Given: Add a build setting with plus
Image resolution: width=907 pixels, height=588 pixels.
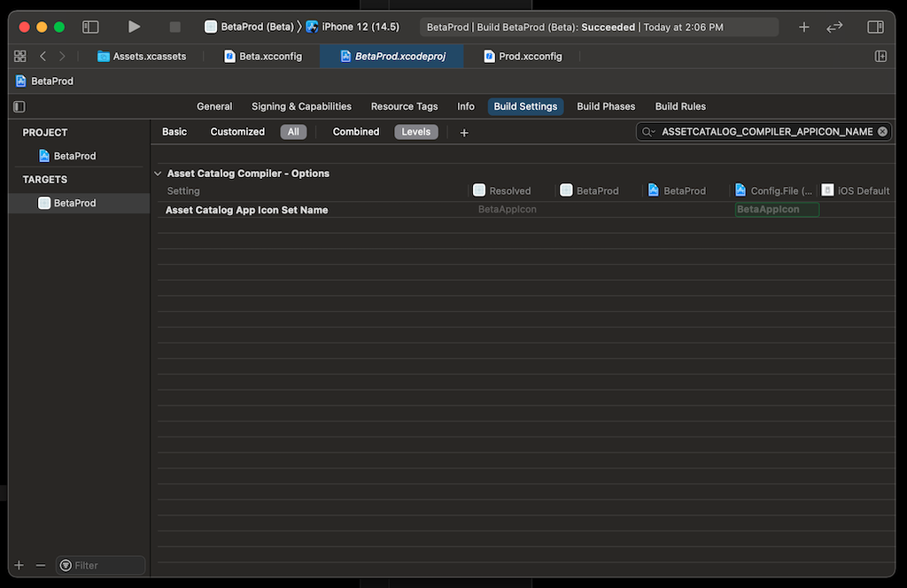Looking at the screenshot, I should click(x=464, y=133).
